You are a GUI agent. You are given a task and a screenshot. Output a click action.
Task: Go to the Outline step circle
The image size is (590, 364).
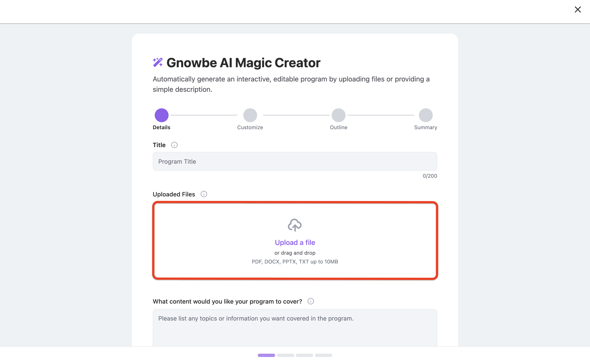click(x=339, y=115)
